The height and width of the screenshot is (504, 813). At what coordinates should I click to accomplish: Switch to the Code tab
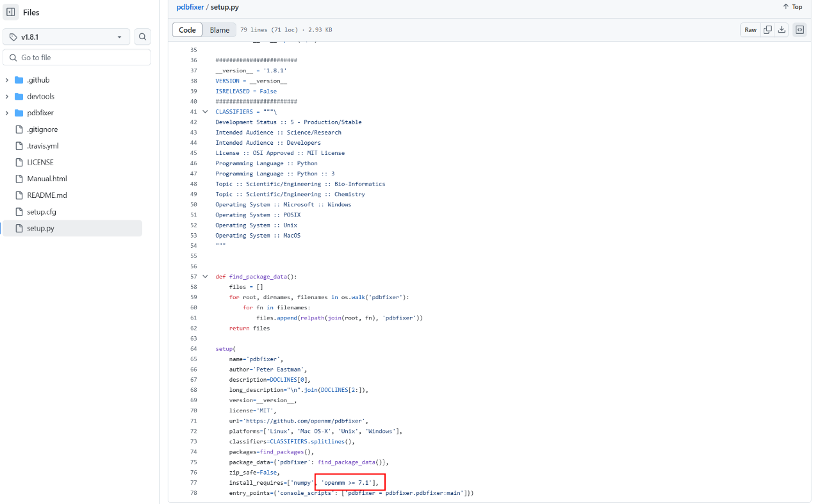click(x=187, y=29)
